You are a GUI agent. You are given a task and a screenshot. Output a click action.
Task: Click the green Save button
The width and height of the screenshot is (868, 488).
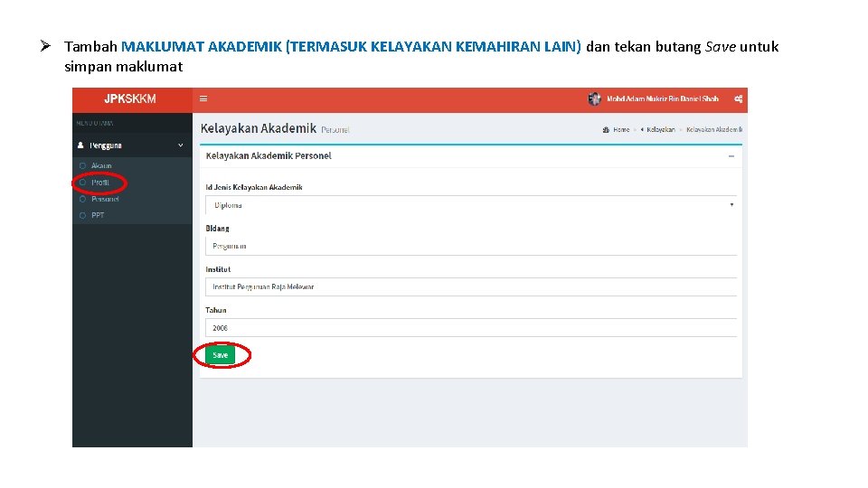[221, 355]
